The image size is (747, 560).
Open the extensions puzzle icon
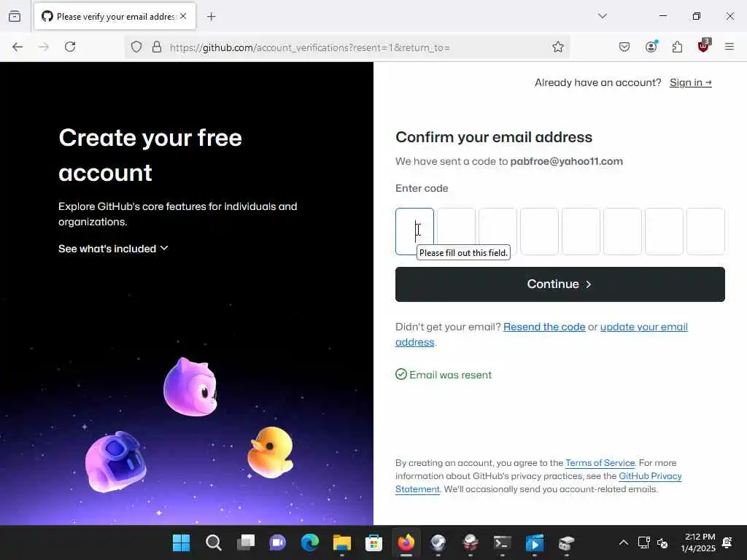[677, 47]
